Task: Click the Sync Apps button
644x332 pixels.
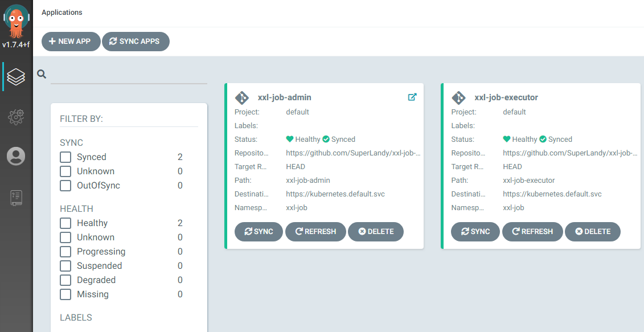Action: [136, 42]
